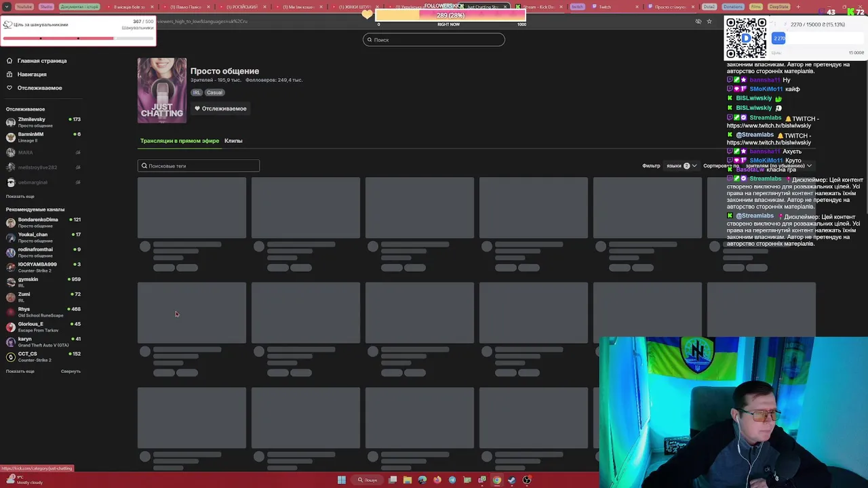Screen dimensions: 868x488
Task: Open the BarminMM channel avatar
Action: 11,137
